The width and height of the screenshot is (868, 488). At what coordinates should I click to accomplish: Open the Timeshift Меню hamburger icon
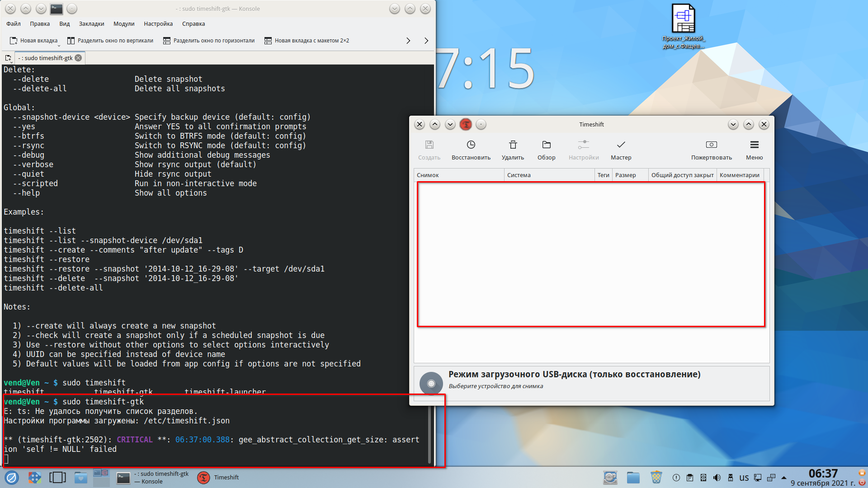(x=754, y=145)
